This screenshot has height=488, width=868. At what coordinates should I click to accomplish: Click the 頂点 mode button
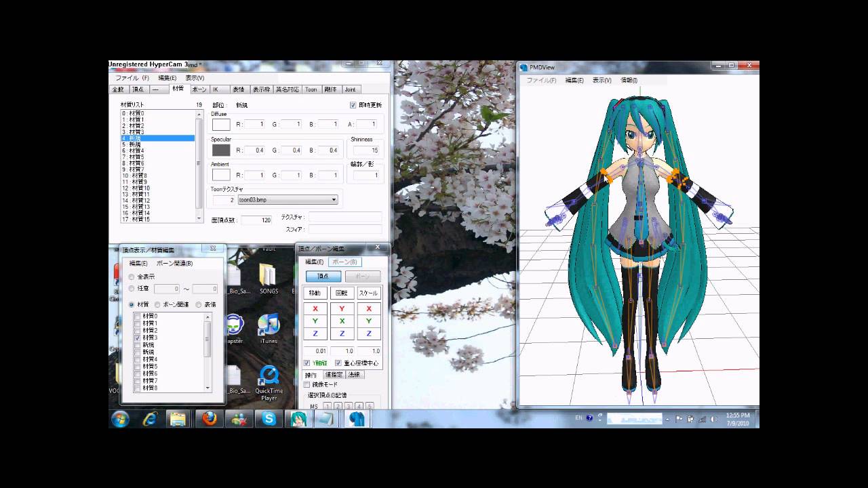pos(323,277)
